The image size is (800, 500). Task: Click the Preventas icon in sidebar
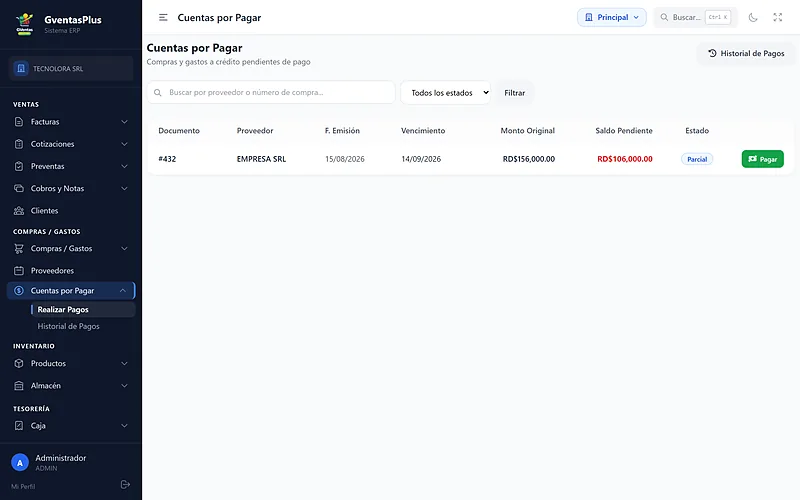pyautogui.click(x=19, y=166)
